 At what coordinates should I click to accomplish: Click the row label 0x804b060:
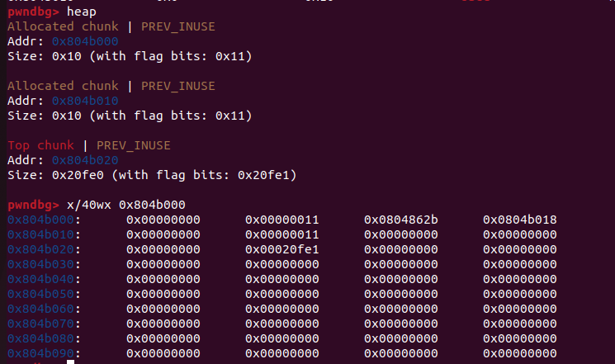[44, 309]
